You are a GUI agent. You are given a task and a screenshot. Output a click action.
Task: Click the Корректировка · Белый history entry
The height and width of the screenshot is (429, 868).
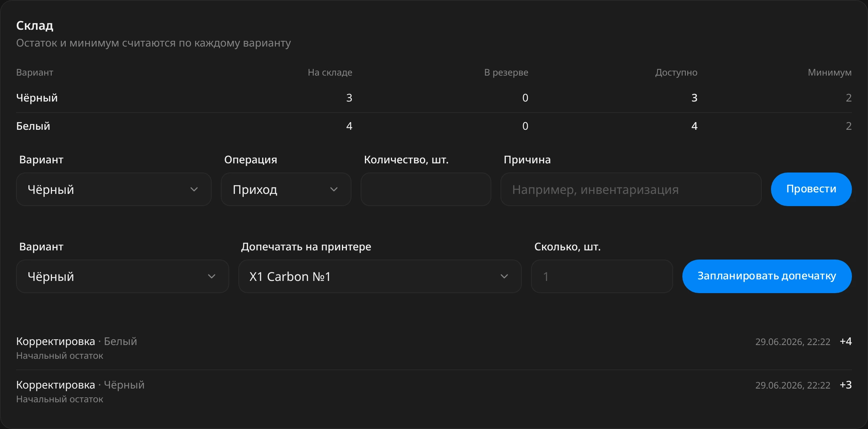point(434,348)
